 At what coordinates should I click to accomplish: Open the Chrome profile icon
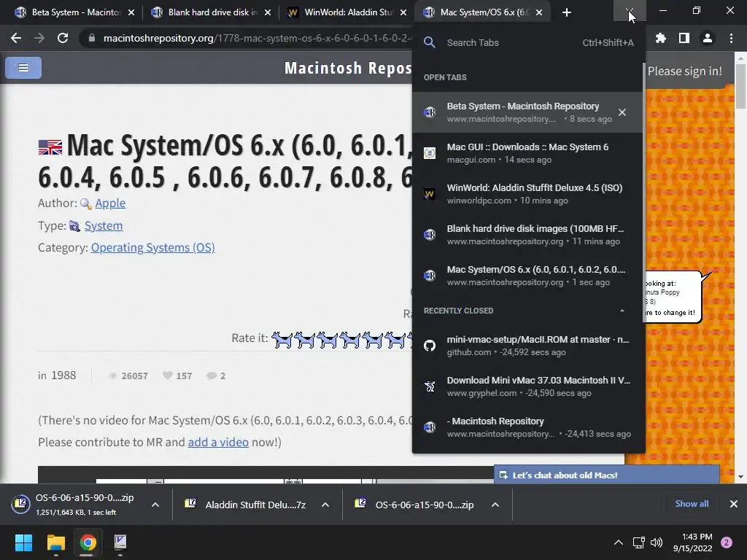tap(708, 38)
